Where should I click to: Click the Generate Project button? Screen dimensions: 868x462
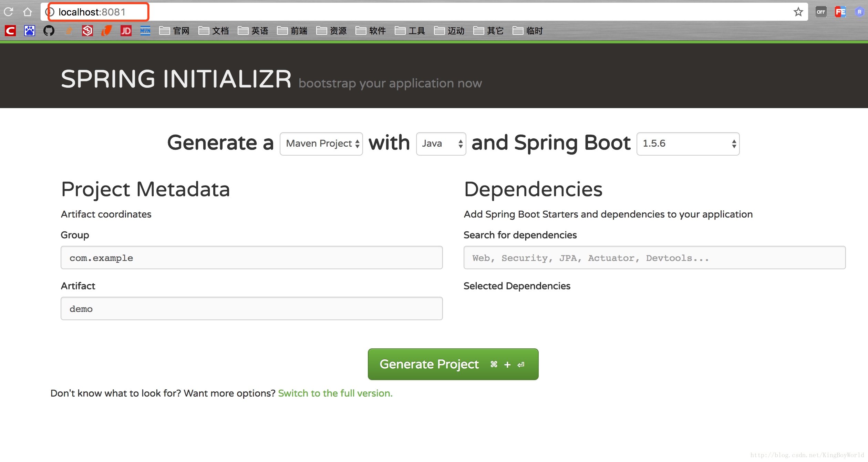coord(453,364)
